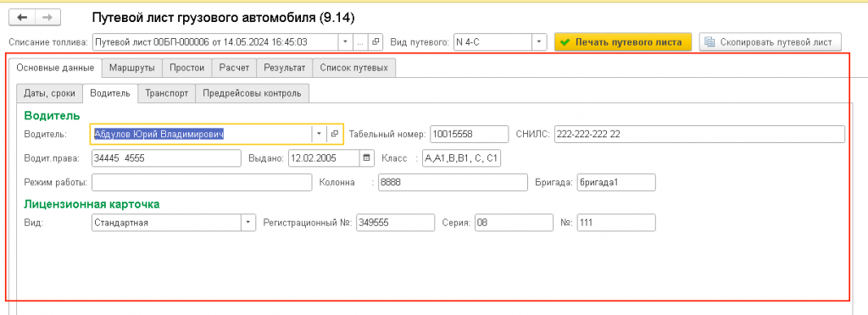Image resolution: width=868 pixels, height=315 pixels.
Task: Open the Простои tab
Action: click(x=187, y=68)
